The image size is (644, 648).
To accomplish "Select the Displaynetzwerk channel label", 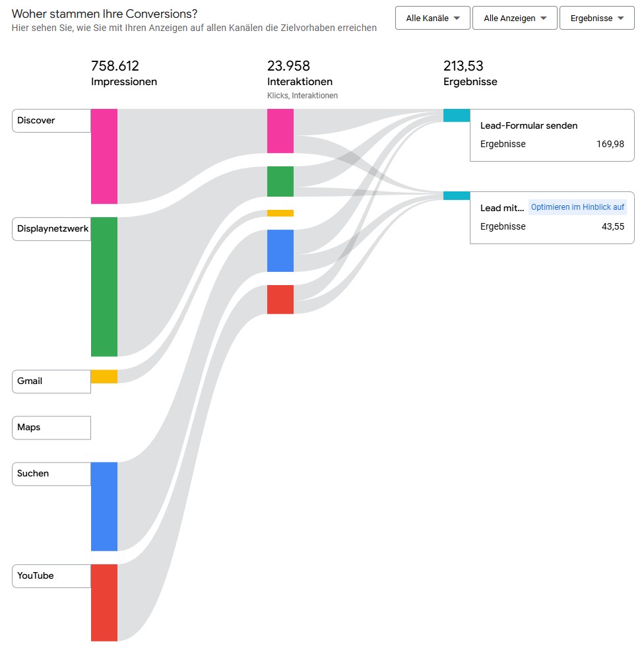I will pyautogui.click(x=51, y=229).
